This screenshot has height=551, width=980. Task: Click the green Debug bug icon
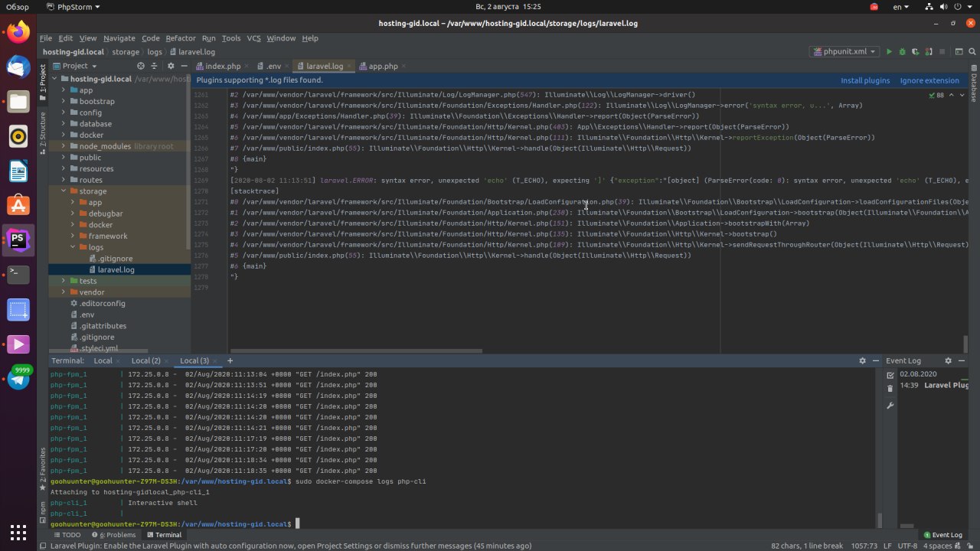pos(902,52)
